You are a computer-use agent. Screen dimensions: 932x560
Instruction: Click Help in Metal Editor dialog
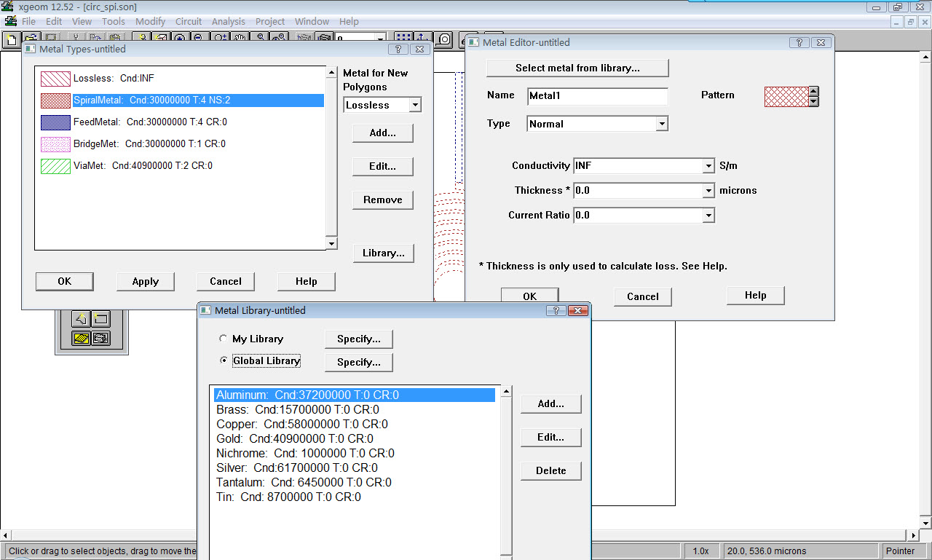point(756,296)
